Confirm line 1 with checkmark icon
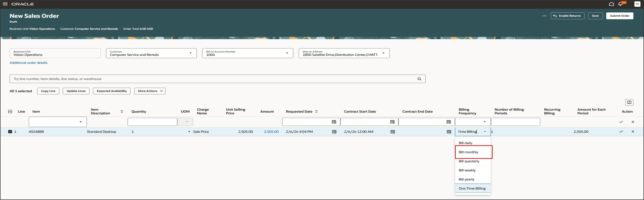 (621, 132)
